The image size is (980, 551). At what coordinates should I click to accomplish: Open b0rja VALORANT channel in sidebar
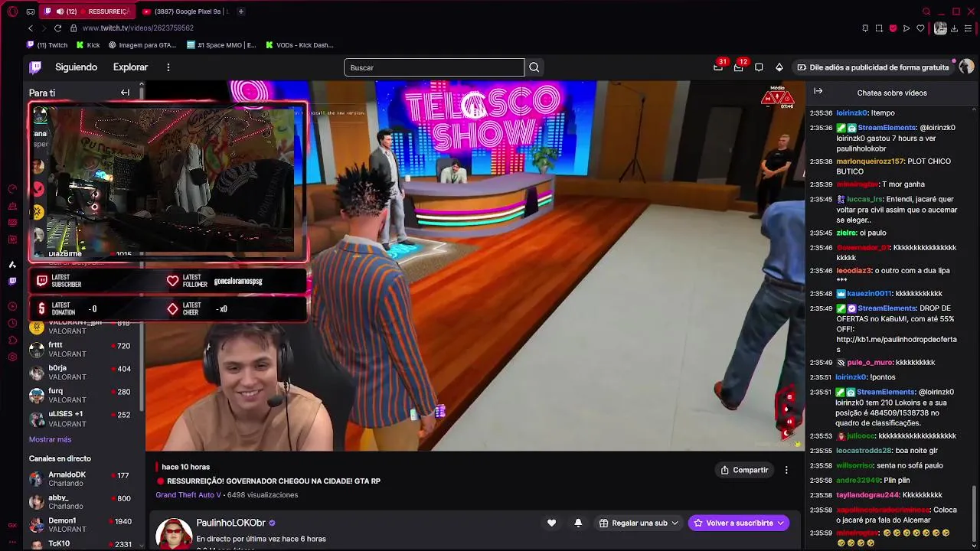pyautogui.click(x=83, y=372)
